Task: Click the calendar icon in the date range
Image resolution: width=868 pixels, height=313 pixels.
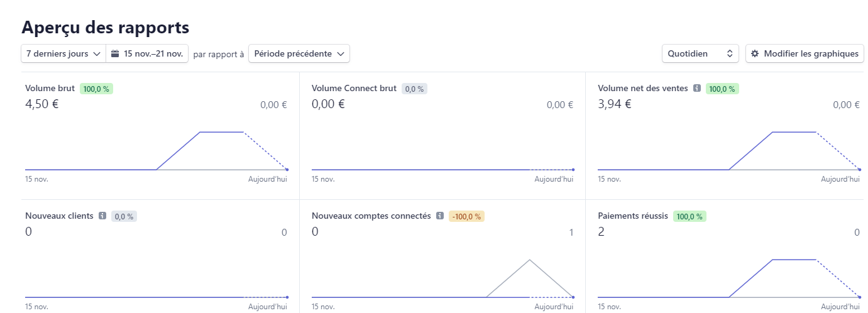Action: (x=115, y=54)
